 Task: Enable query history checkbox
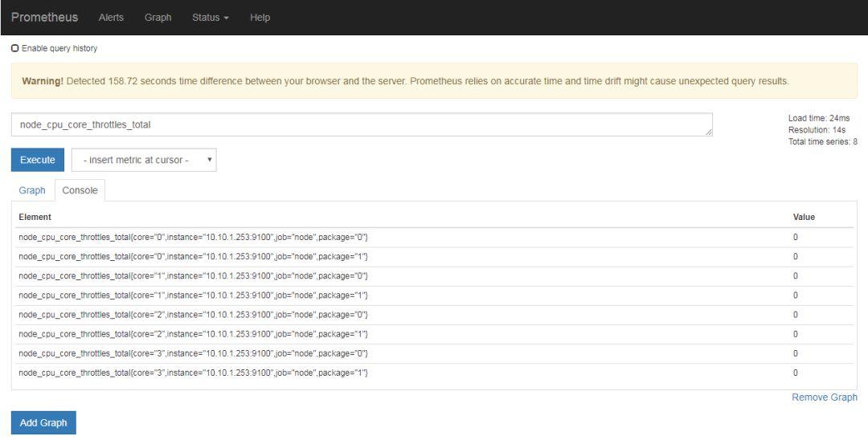[15, 48]
